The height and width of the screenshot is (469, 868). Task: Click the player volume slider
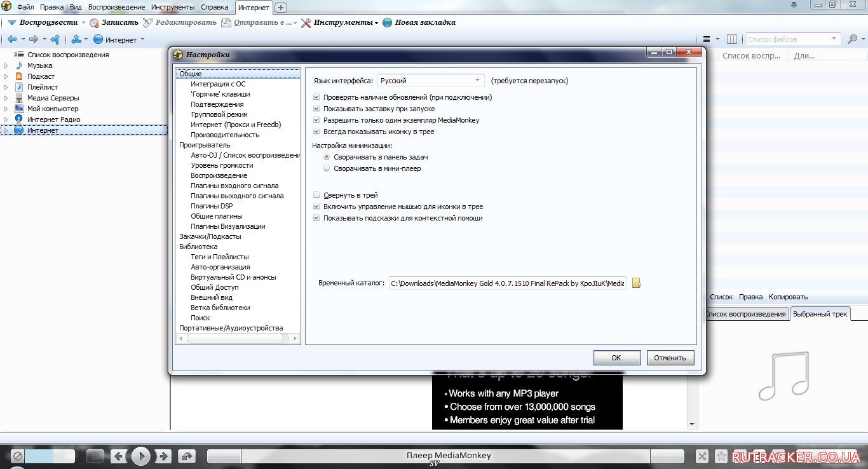click(50, 456)
